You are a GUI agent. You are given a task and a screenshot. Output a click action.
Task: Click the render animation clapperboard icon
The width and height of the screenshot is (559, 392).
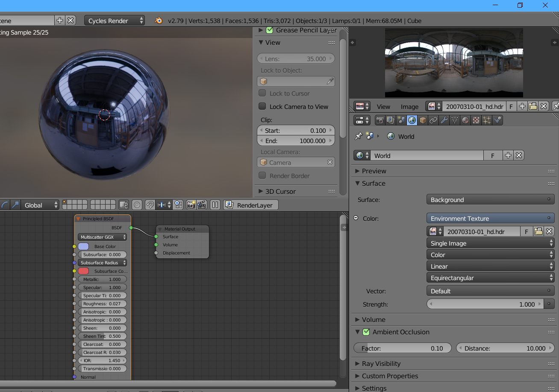click(202, 205)
